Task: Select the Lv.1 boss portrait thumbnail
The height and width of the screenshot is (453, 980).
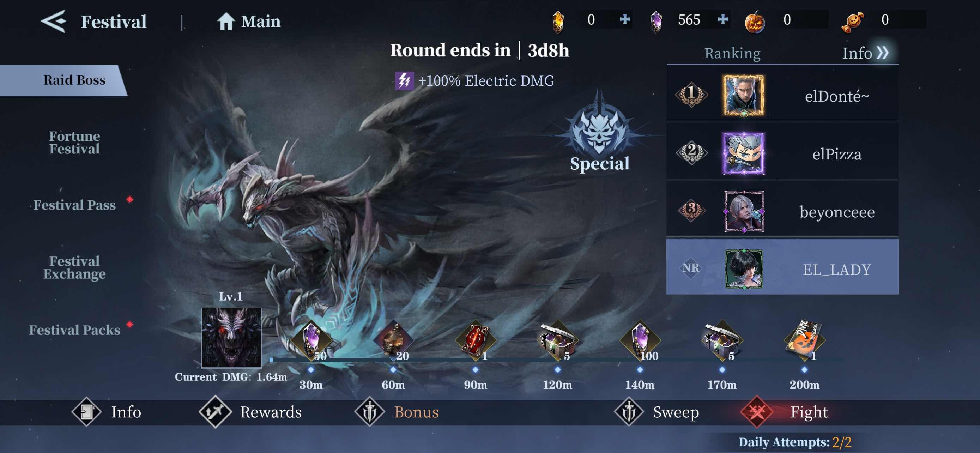Action: [231, 337]
